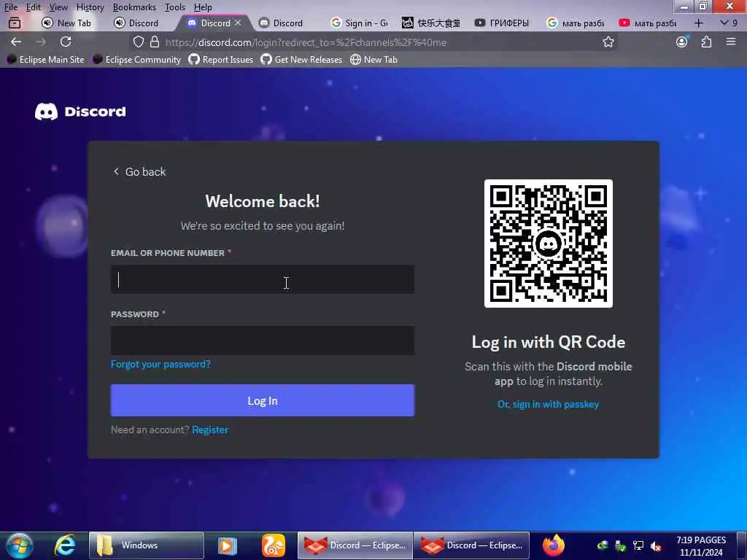
Task: Click the Firefox icon in the taskbar
Action: point(553,545)
